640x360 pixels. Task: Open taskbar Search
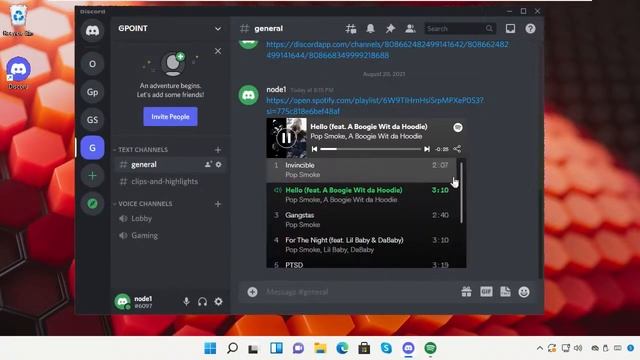(232, 348)
